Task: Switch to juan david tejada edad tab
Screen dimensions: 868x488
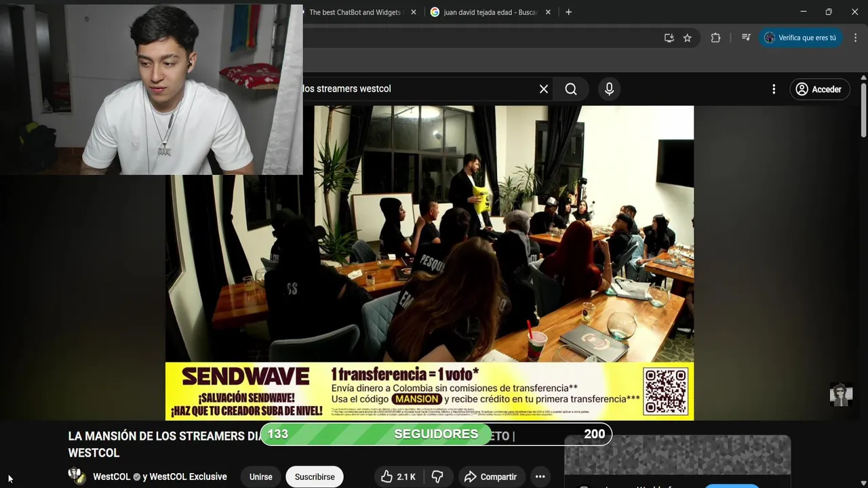Action: pos(490,12)
